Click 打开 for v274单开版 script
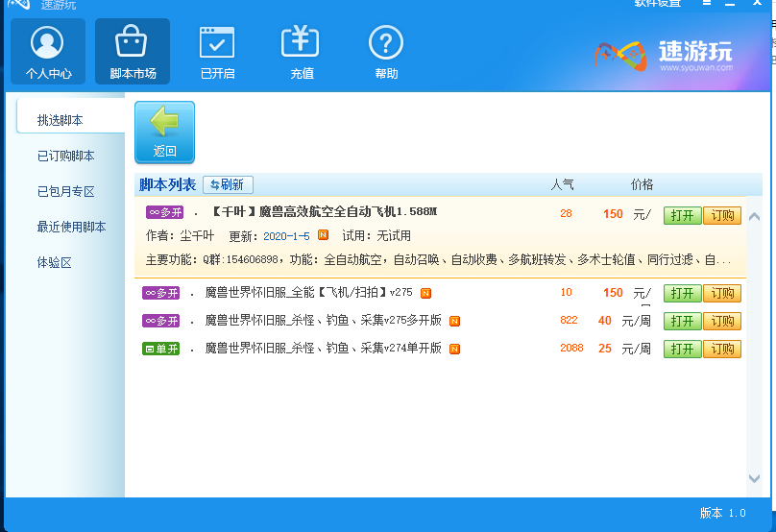The height and width of the screenshot is (532, 776). coord(683,349)
